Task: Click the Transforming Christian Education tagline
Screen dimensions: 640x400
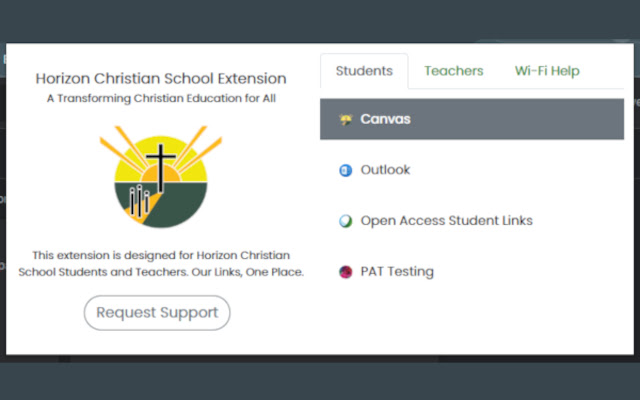Action: click(161, 99)
